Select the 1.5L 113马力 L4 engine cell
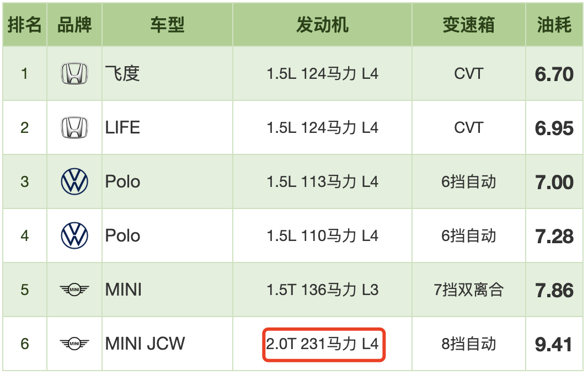Viewport: 588px width, 375px height. tap(322, 181)
